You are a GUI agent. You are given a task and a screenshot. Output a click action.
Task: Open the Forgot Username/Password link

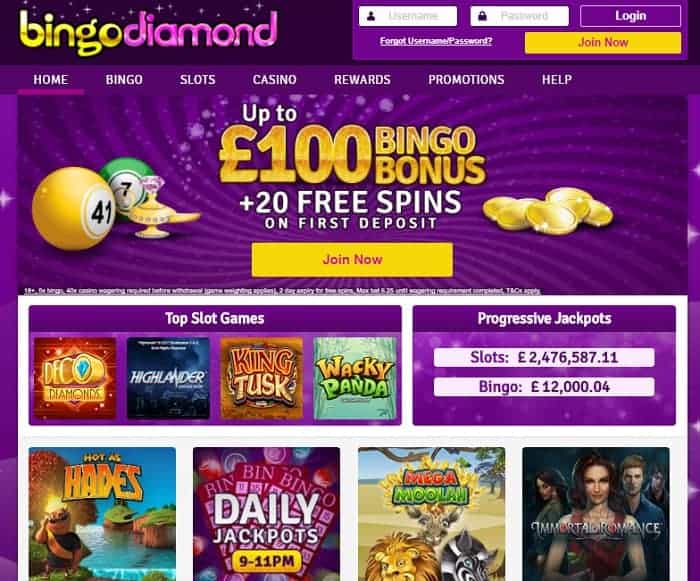pos(436,41)
